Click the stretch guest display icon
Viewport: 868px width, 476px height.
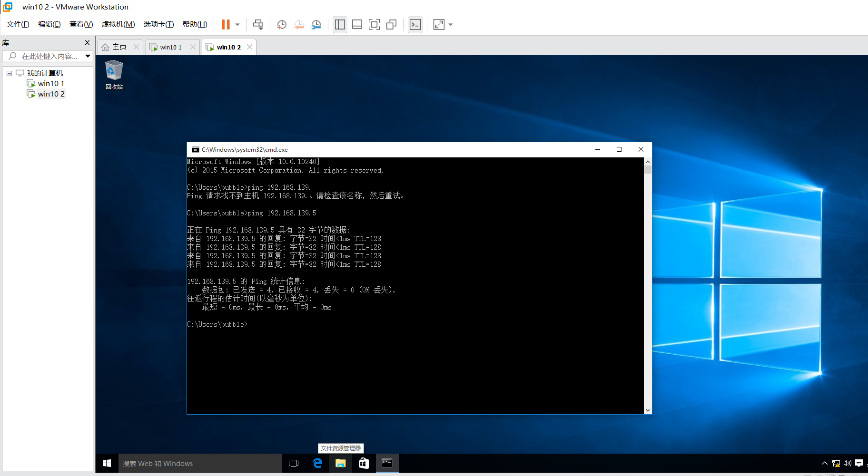click(439, 25)
